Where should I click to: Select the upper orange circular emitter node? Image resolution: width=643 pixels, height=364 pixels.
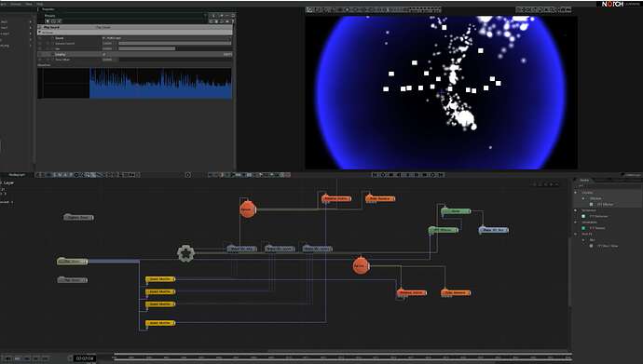[x=248, y=209]
